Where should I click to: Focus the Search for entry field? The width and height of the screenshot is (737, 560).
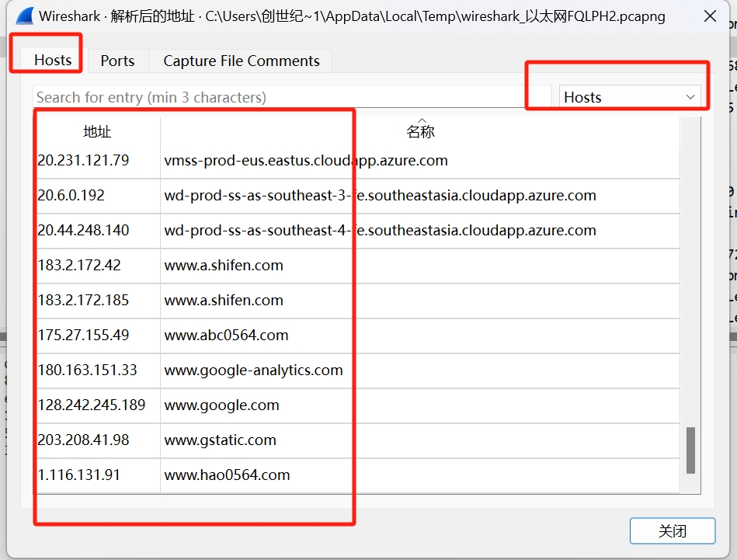pyautogui.click(x=291, y=97)
